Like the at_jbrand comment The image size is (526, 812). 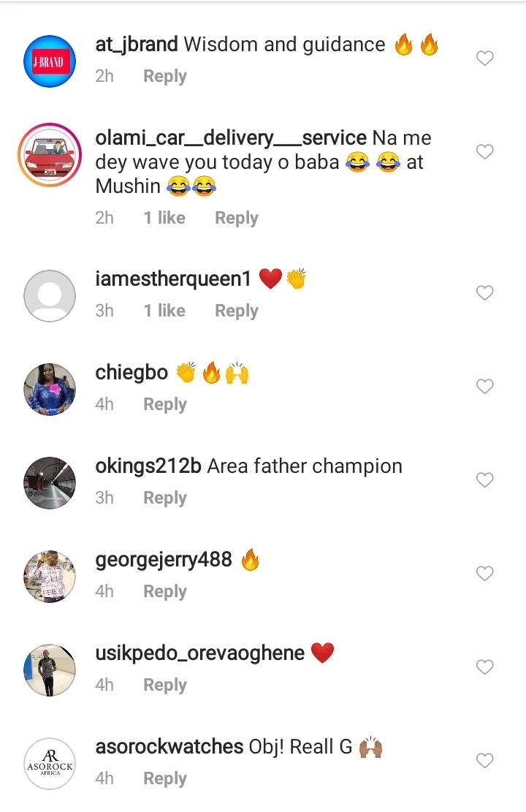tap(485, 58)
